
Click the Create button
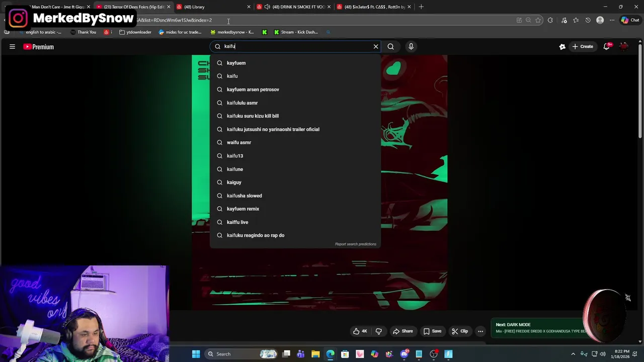pyautogui.click(x=583, y=46)
